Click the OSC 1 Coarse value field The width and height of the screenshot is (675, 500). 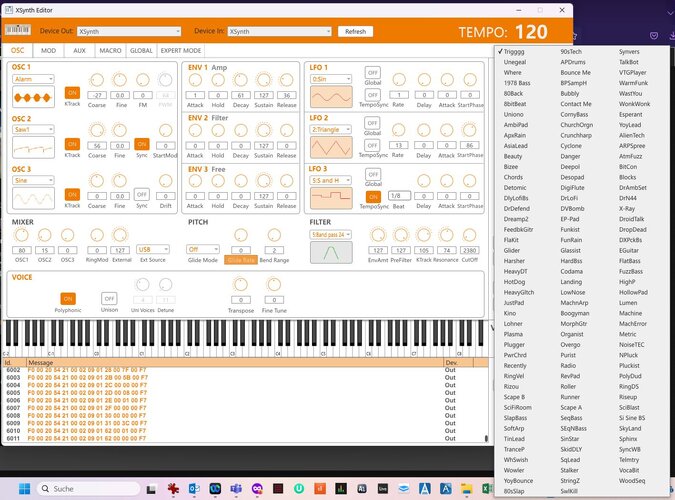point(97,95)
